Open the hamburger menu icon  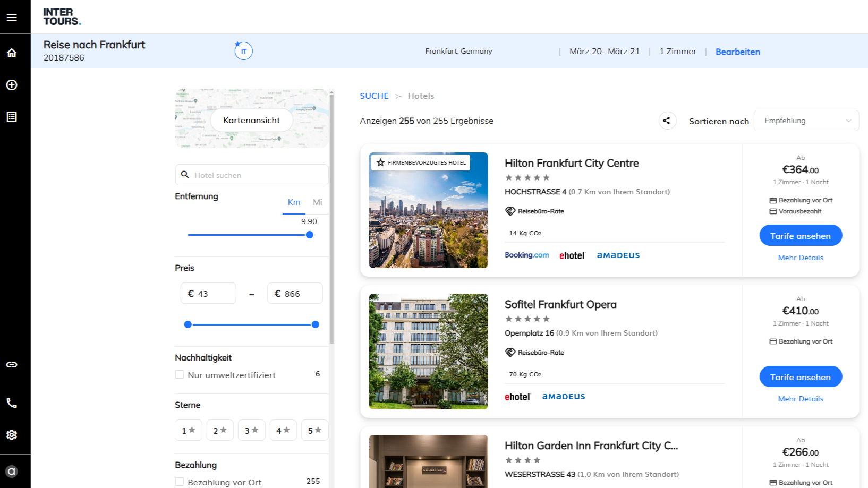point(12,18)
